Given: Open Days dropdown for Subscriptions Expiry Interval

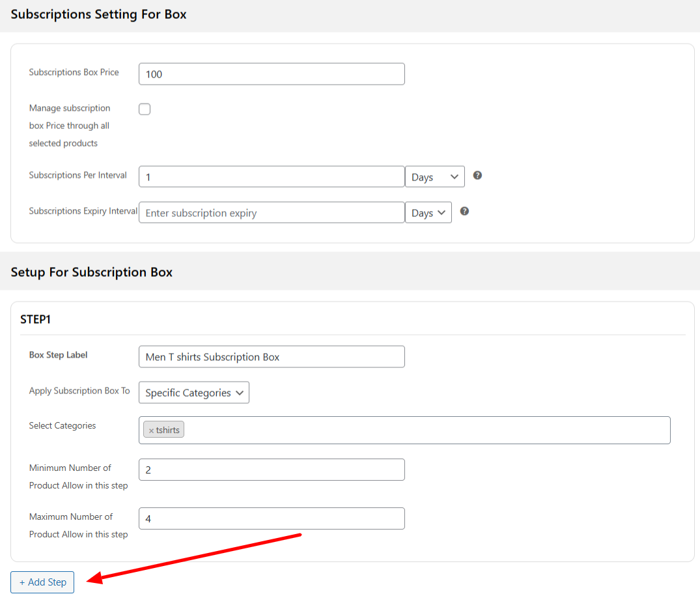Looking at the screenshot, I should [x=428, y=212].
